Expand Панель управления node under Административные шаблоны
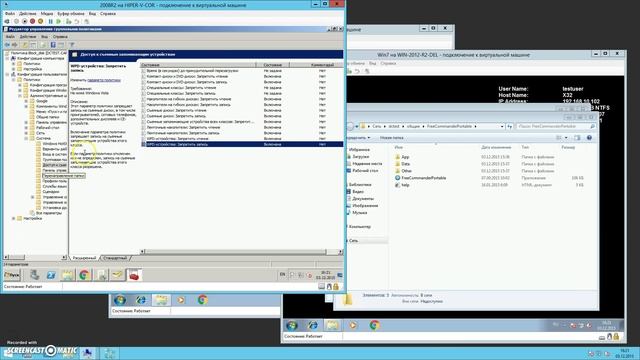Screen dimensions: 640x360 [27, 122]
